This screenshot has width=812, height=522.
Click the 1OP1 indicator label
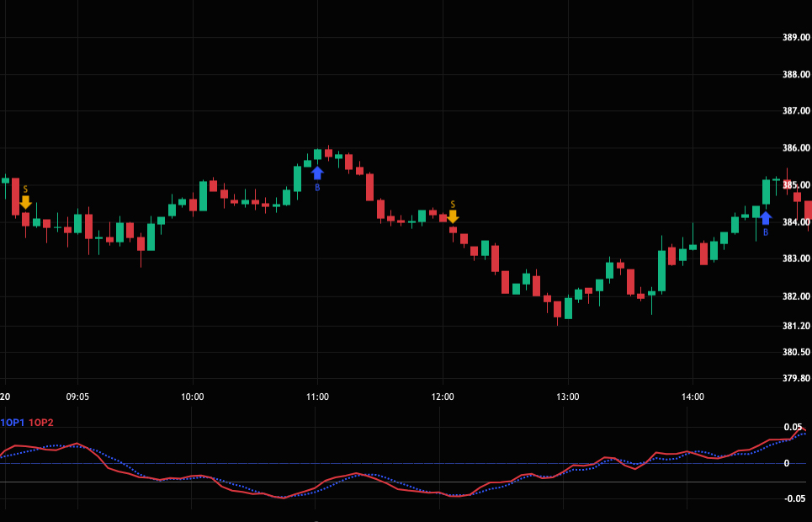(13, 423)
